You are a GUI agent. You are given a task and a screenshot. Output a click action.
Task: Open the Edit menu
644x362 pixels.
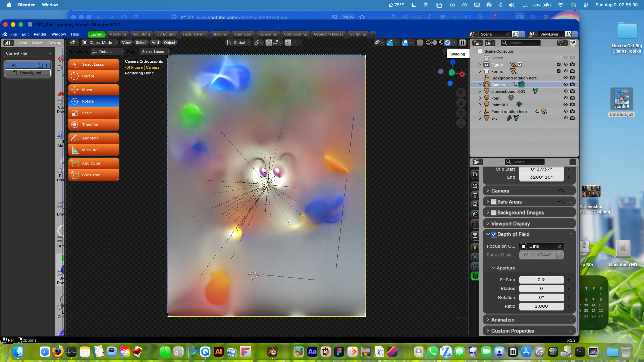coord(25,34)
